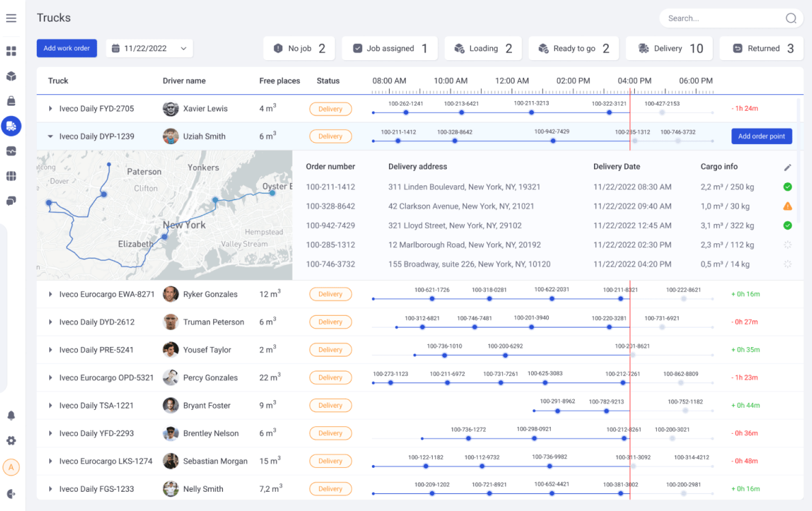Toggle the No job status filter
This screenshot has height=511, width=812.
pos(299,49)
